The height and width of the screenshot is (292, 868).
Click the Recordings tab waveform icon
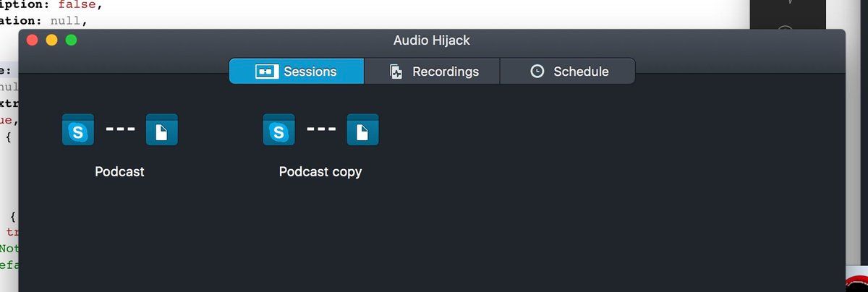click(396, 72)
